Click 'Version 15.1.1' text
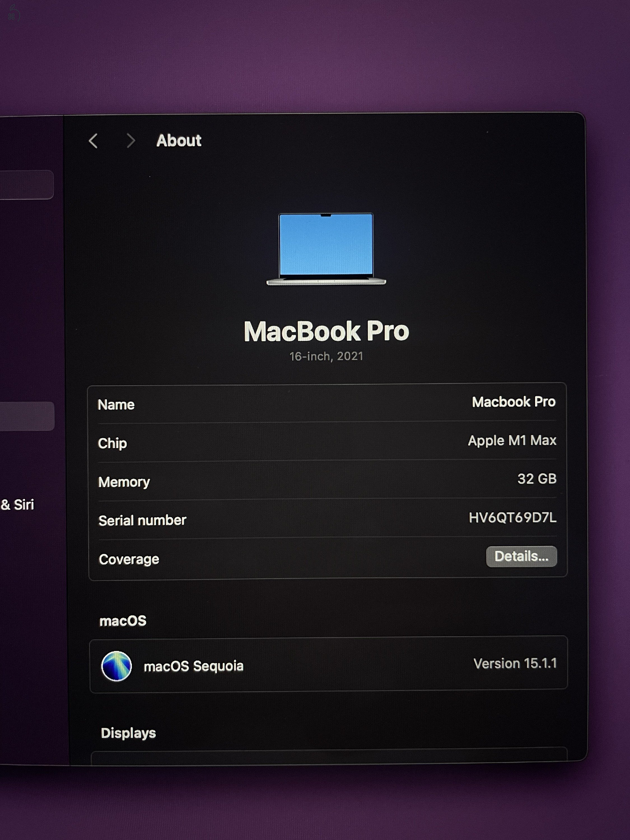 pyautogui.click(x=515, y=663)
